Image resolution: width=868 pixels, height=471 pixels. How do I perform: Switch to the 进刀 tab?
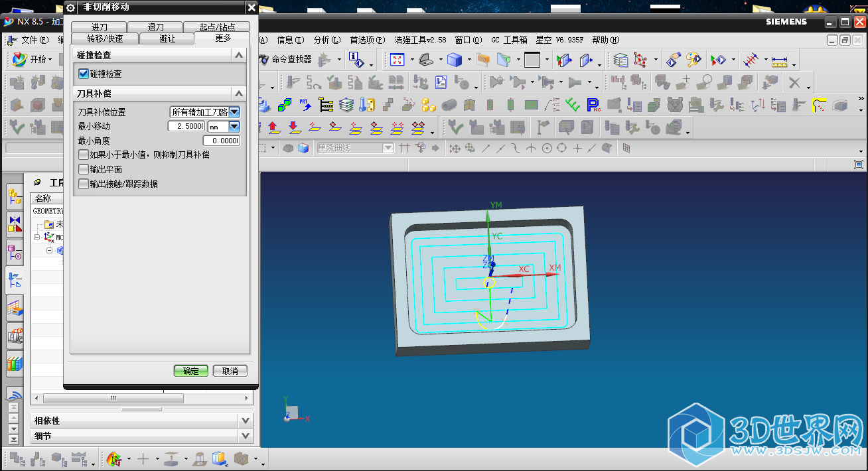coord(99,27)
